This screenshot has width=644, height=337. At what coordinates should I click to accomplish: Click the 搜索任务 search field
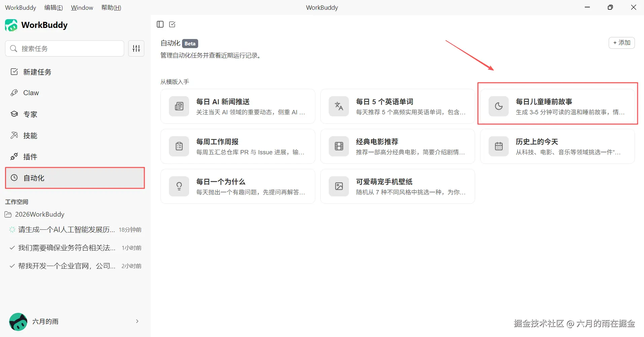coord(65,48)
